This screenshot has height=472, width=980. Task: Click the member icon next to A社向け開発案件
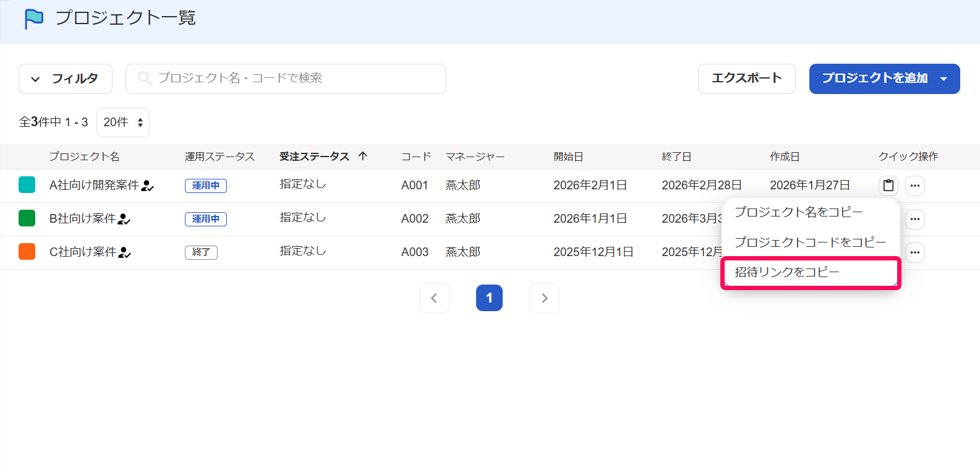147,186
